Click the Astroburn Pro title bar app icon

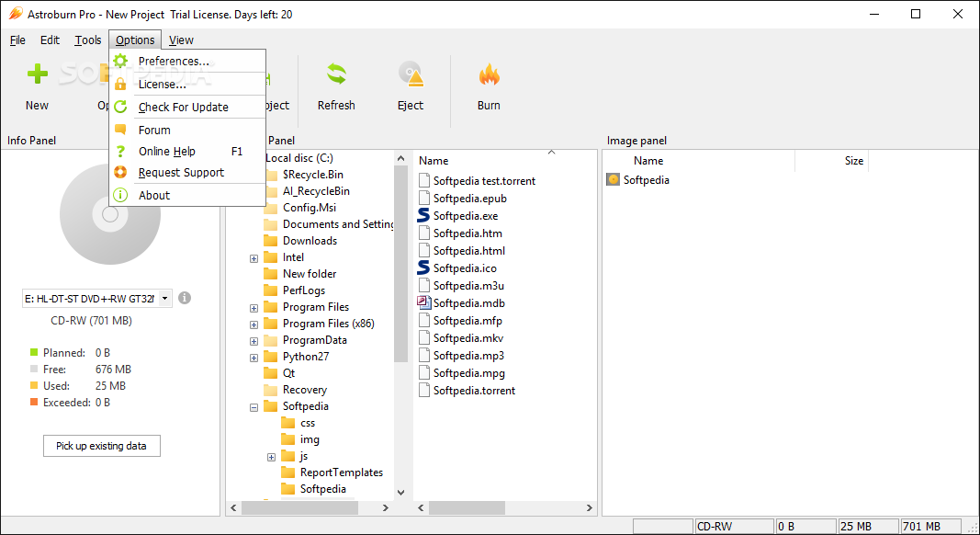16,13
